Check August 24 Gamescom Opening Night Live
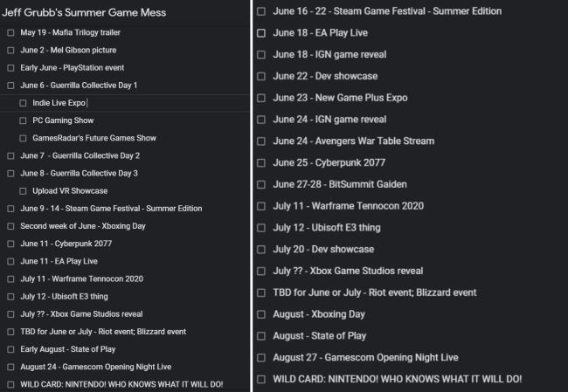This screenshot has width=568, height=392. point(10,367)
